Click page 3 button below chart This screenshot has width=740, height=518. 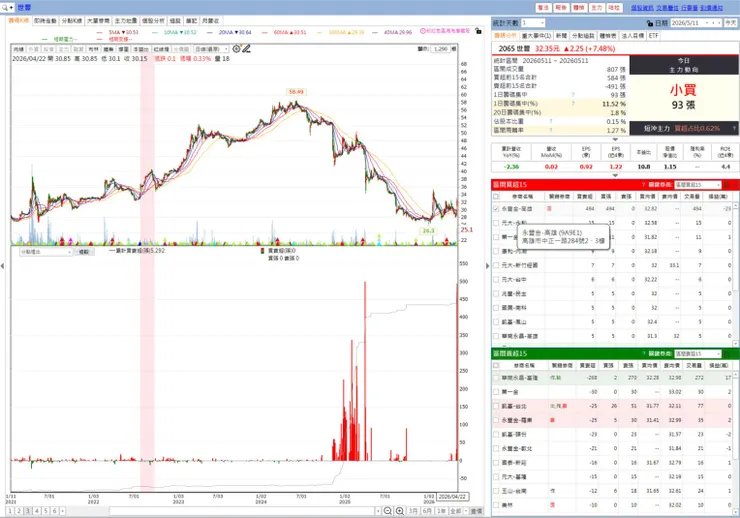pos(28,511)
